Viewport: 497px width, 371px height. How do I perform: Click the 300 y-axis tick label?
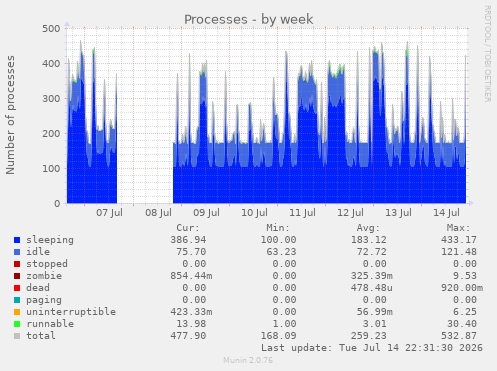51,99
